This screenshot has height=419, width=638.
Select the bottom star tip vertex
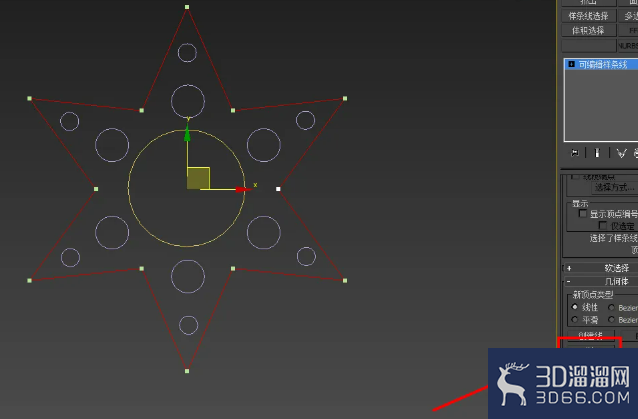(187, 371)
